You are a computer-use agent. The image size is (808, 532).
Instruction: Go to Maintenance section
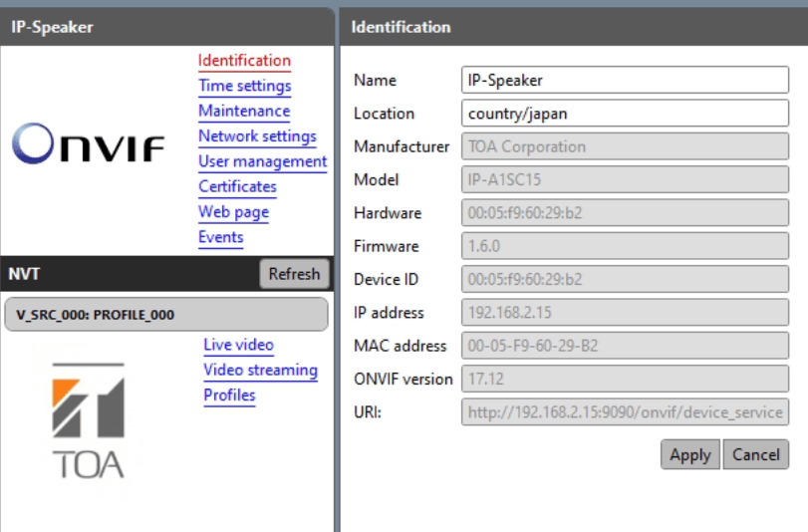pyautogui.click(x=244, y=111)
